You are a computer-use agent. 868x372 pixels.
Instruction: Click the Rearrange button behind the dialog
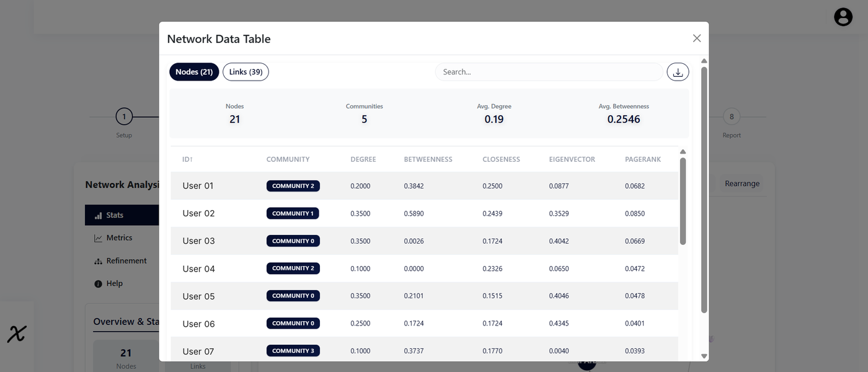click(x=742, y=184)
